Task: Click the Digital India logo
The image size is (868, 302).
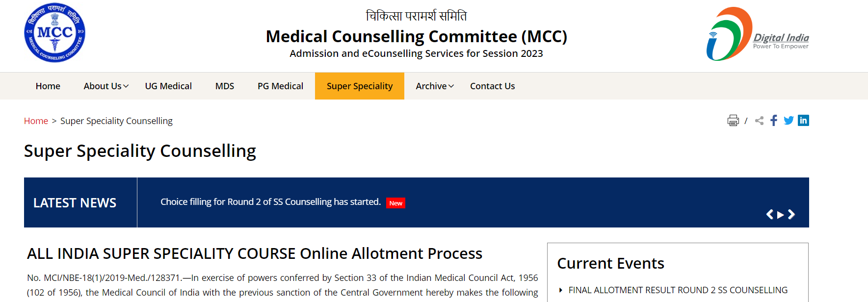Action: [758, 34]
